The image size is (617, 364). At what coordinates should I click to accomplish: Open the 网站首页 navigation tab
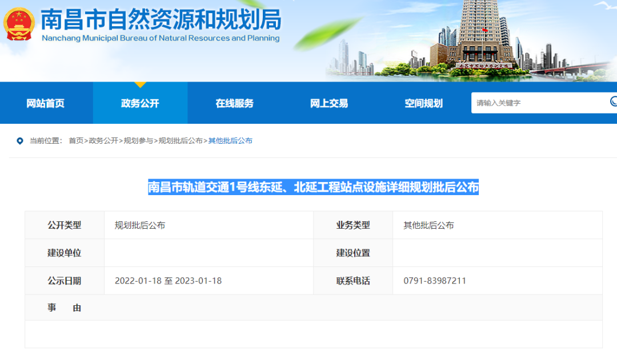pyautogui.click(x=46, y=103)
